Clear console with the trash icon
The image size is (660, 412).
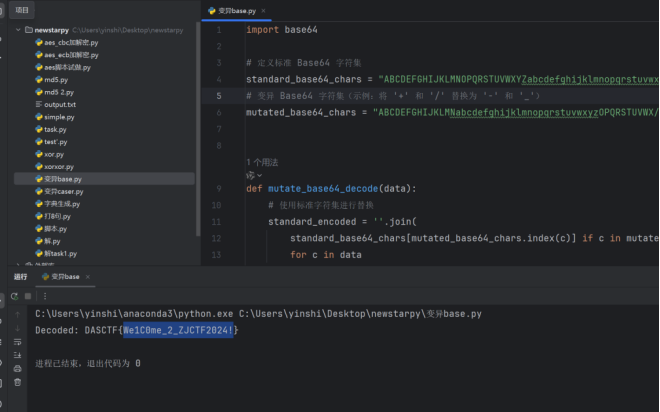[x=17, y=382]
